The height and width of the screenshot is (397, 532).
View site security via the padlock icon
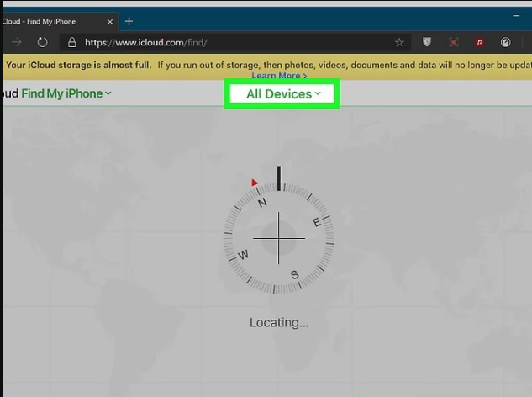click(71, 42)
